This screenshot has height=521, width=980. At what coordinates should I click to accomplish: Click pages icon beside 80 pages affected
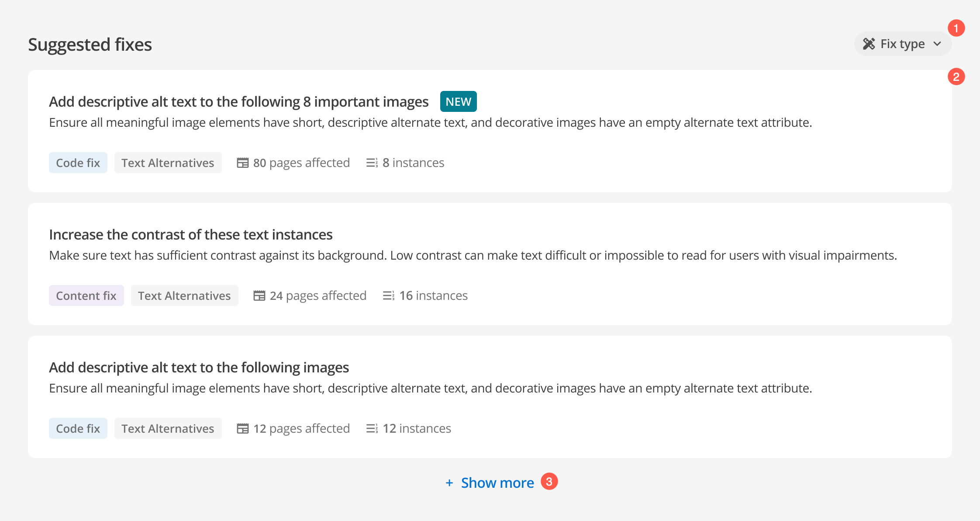[243, 163]
